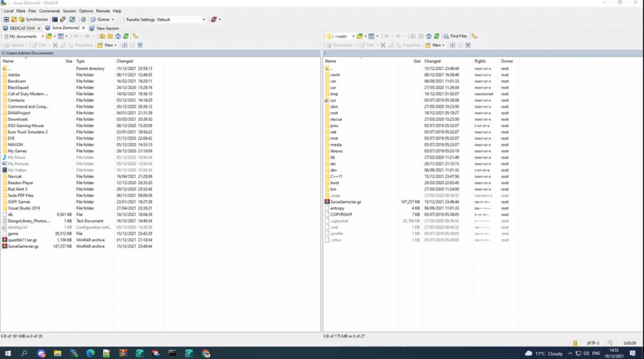Viewport: 644px width, 359px height.
Task: Open PuTTY session icon in toolbar
Action: [62, 19]
